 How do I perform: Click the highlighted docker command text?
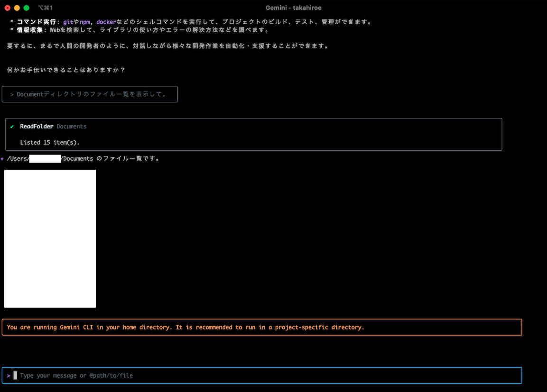pyautogui.click(x=105, y=21)
